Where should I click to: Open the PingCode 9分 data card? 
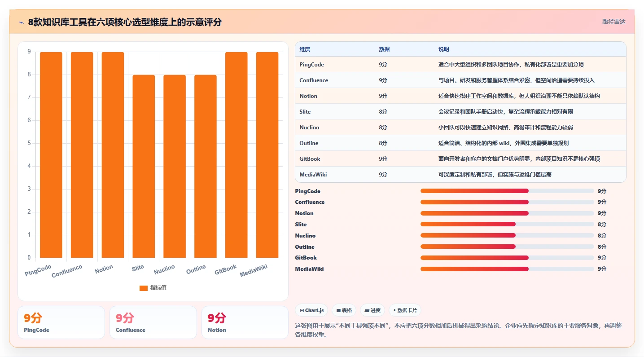(x=61, y=322)
